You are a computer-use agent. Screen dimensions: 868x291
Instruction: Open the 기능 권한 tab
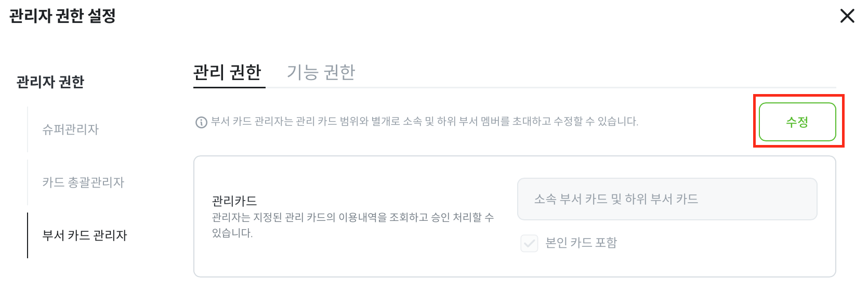pyautogui.click(x=321, y=72)
